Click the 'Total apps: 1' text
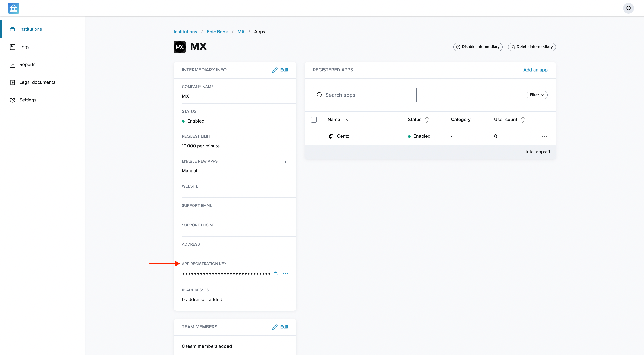This screenshot has height=355, width=644. [537, 152]
